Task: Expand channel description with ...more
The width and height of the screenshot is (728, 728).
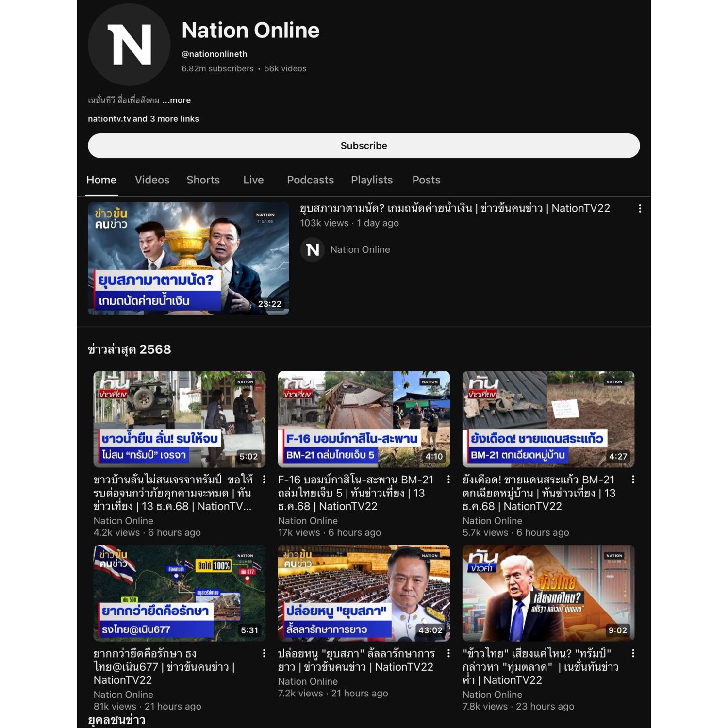Action: (176, 100)
